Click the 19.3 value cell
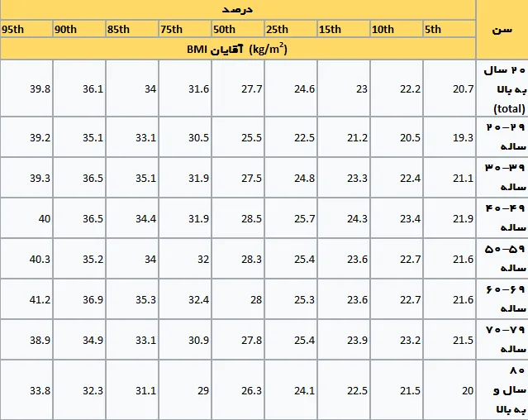This screenshot has width=528, height=420. click(450, 137)
